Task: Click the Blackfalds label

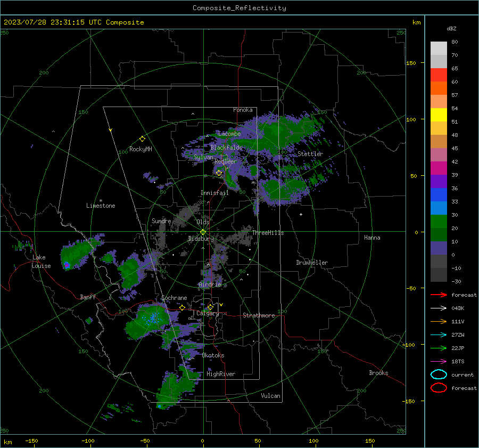Action: [226, 148]
